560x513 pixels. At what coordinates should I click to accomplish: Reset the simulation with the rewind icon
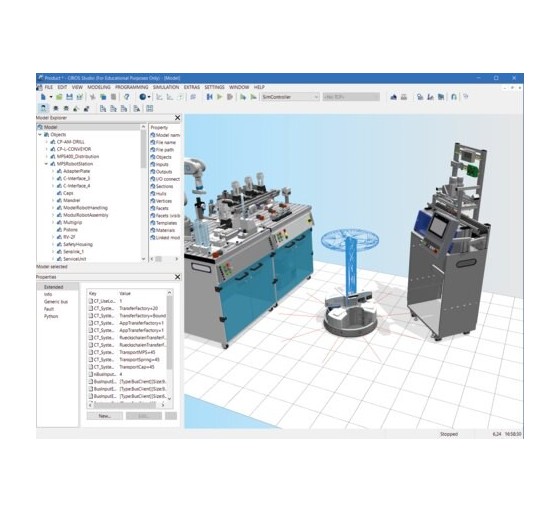[210, 97]
